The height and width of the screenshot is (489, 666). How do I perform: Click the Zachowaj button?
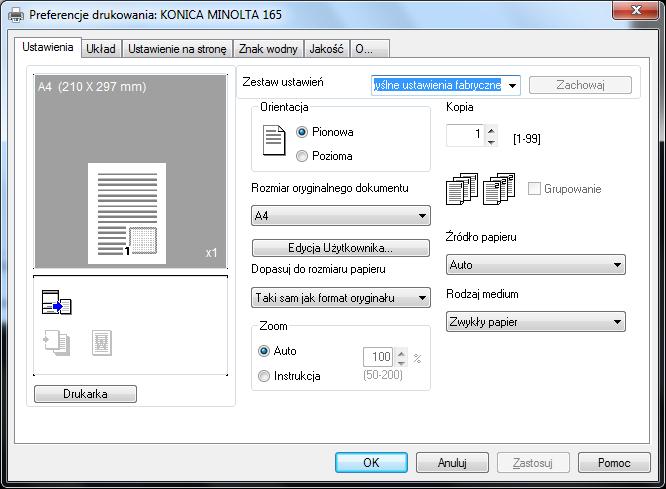tap(580, 85)
